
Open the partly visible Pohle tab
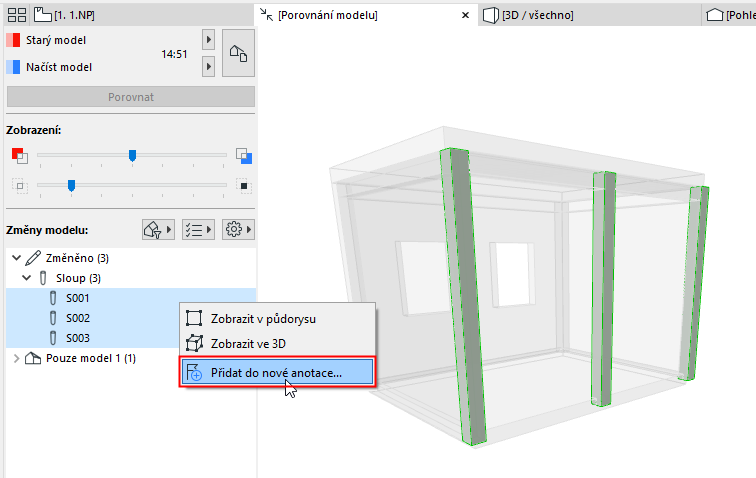[731, 15]
